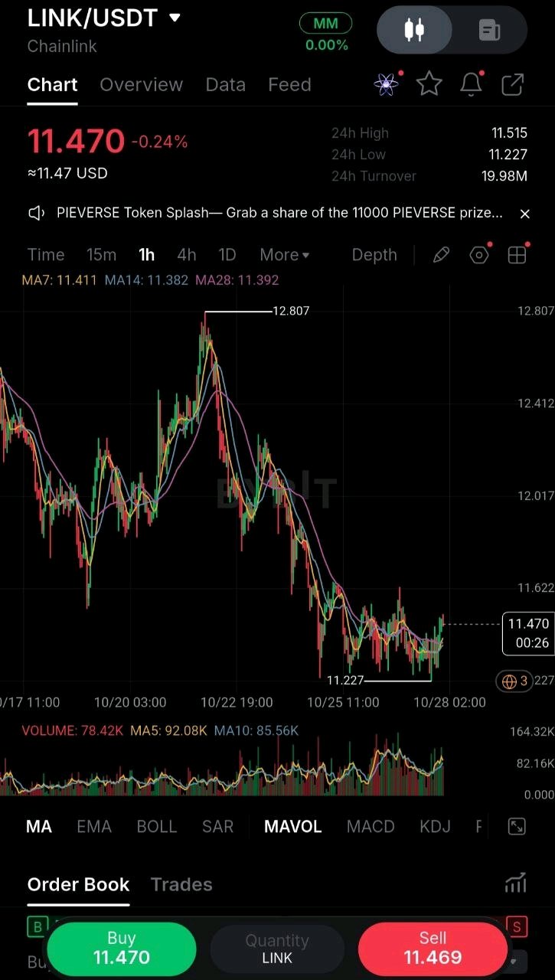Select the Order Book tab
The width and height of the screenshot is (555, 980).
click(79, 885)
